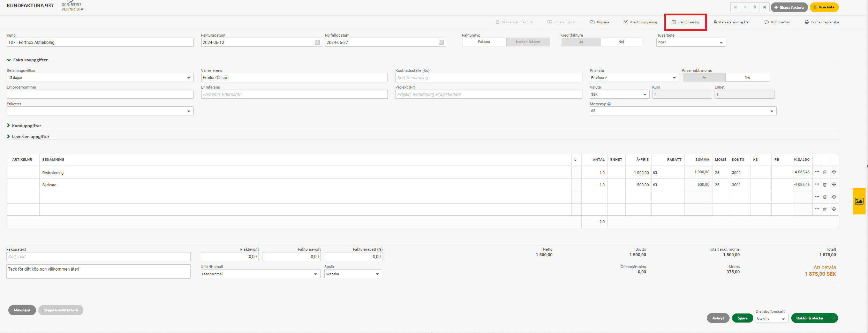
Task: Open Bokför & skicka split arrow
Action: (833, 318)
